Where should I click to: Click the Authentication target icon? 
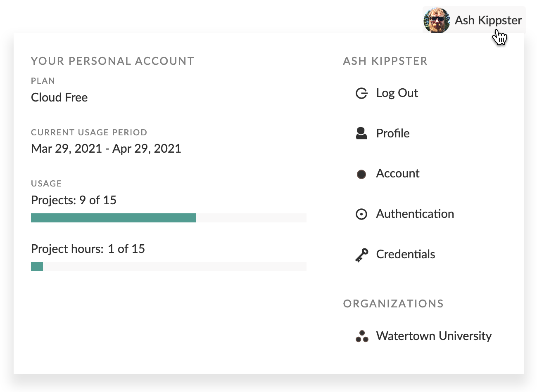(361, 214)
